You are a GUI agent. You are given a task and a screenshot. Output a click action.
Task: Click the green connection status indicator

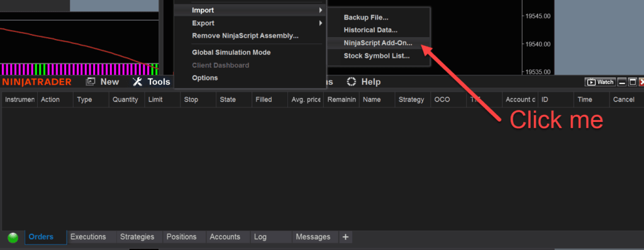click(x=13, y=237)
